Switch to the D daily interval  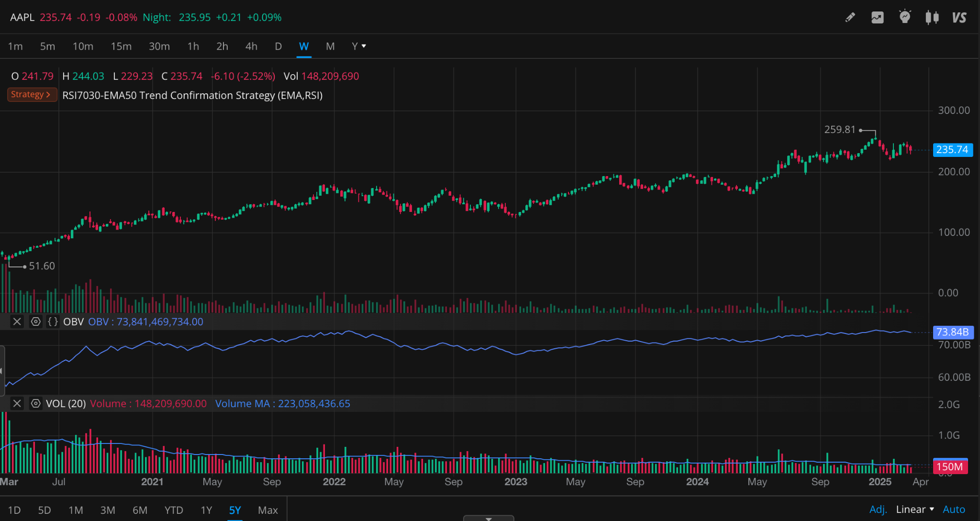coord(278,46)
